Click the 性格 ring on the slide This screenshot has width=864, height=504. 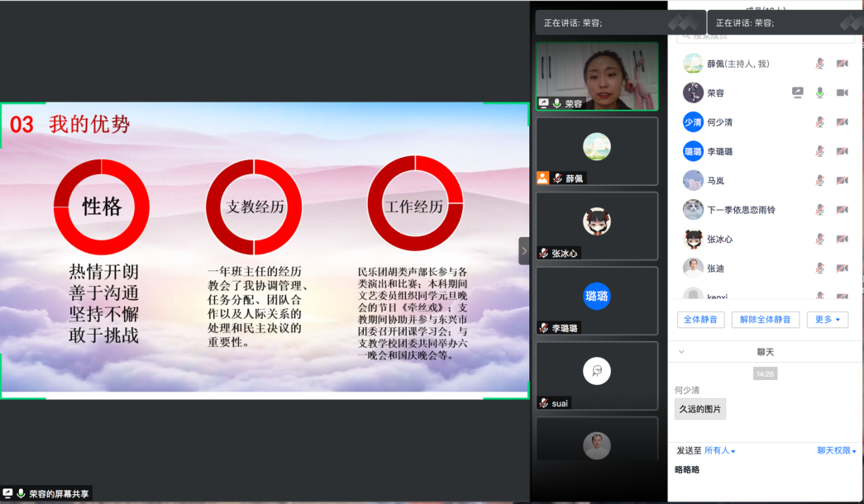[x=102, y=207]
